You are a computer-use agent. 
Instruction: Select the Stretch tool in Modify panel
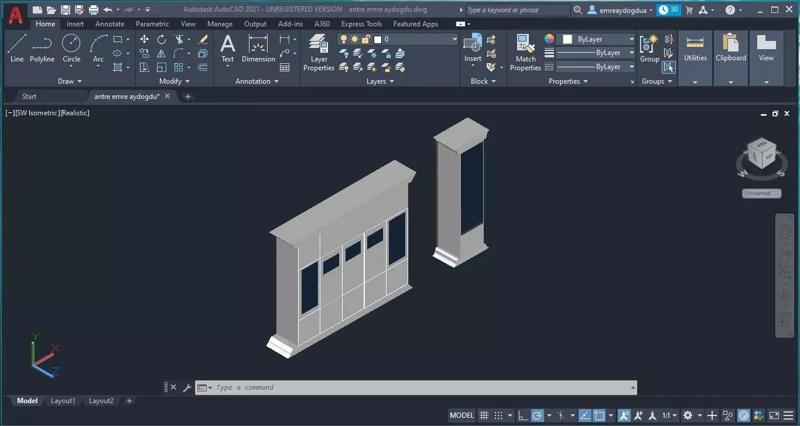coord(144,67)
